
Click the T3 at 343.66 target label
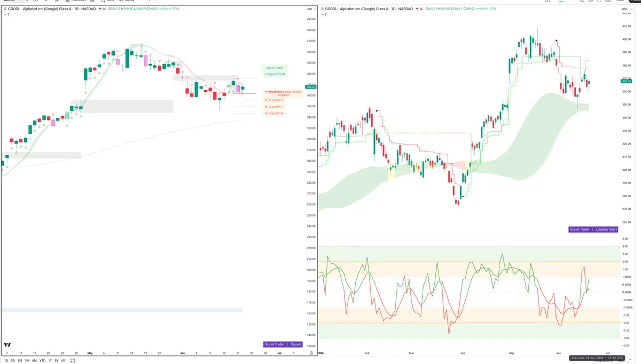[275, 113]
